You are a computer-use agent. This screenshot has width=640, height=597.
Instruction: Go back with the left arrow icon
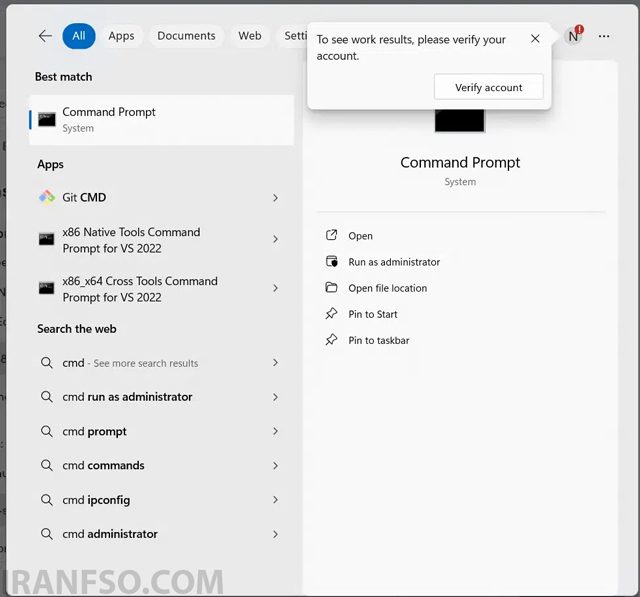pyautogui.click(x=45, y=36)
